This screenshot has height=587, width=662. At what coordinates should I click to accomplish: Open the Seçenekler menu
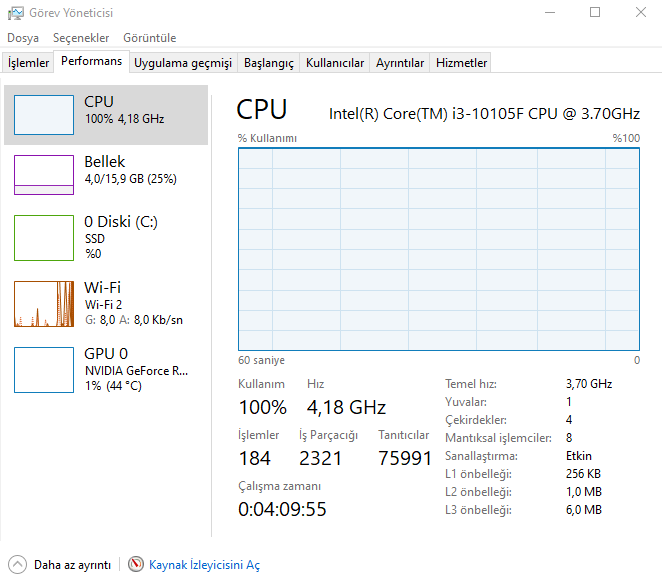pyautogui.click(x=81, y=38)
